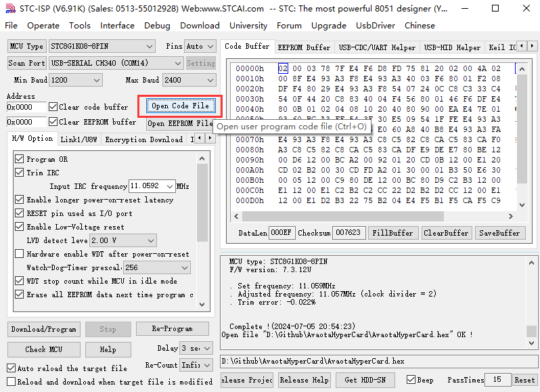Click the Download/Program button
The height and width of the screenshot is (392, 540).
click(43, 329)
